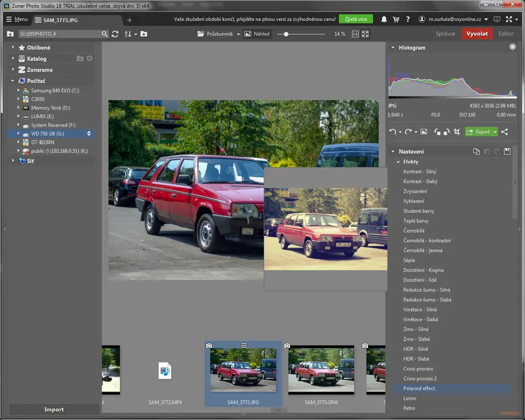The image size is (525, 420).
Task: Open the Menu button
Action: point(16,19)
